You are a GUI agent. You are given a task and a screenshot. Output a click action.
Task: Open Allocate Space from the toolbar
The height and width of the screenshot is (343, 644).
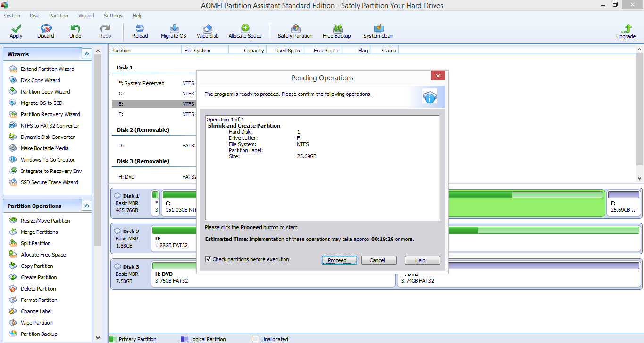coord(245,32)
